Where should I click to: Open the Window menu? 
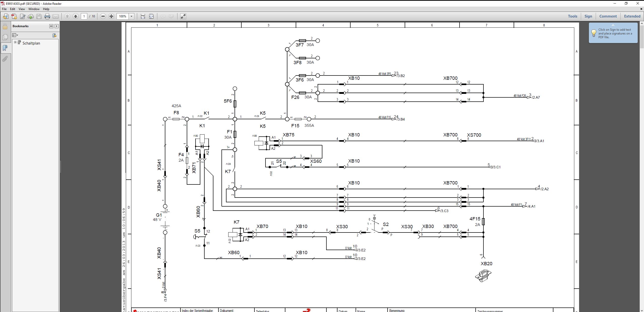pos(34,9)
